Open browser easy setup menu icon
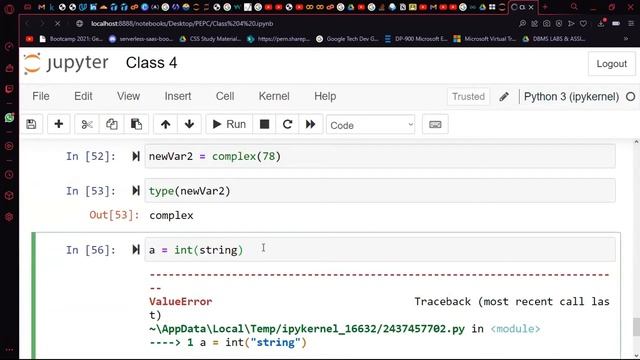Image resolution: width=640 pixels, height=360 pixels. click(x=631, y=24)
